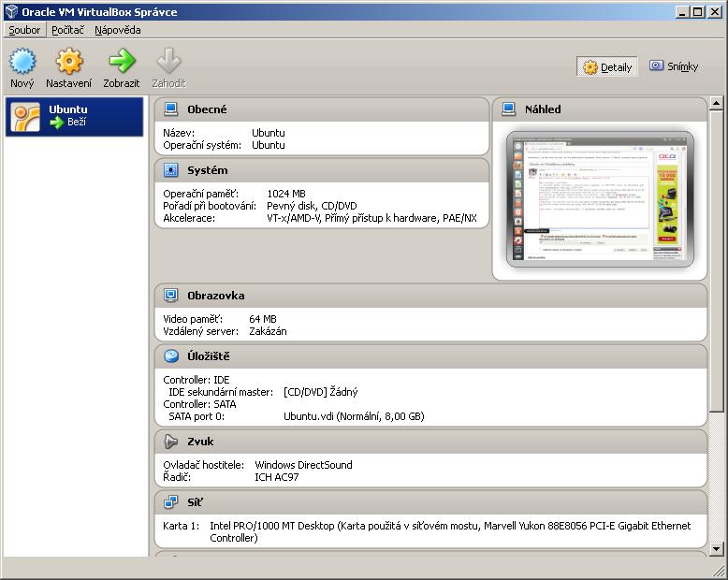Click 'Controller: SATA' line

(199, 404)
